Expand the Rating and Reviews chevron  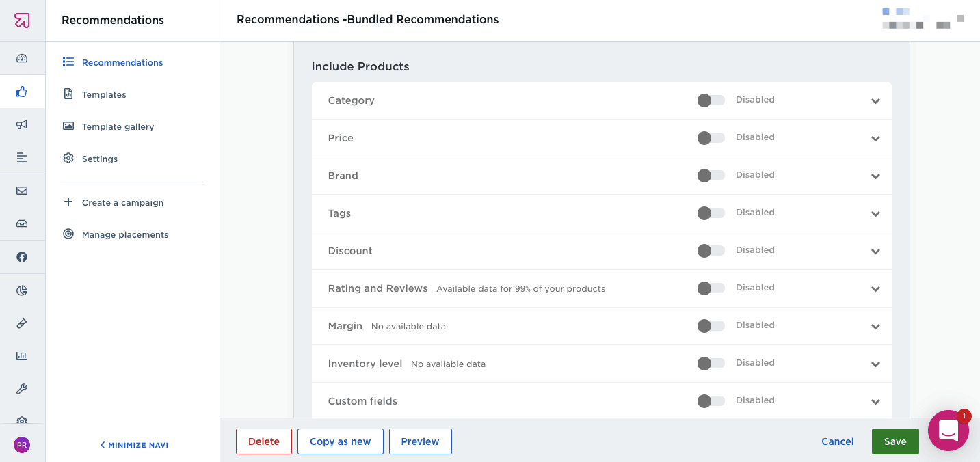coord(875,289)
